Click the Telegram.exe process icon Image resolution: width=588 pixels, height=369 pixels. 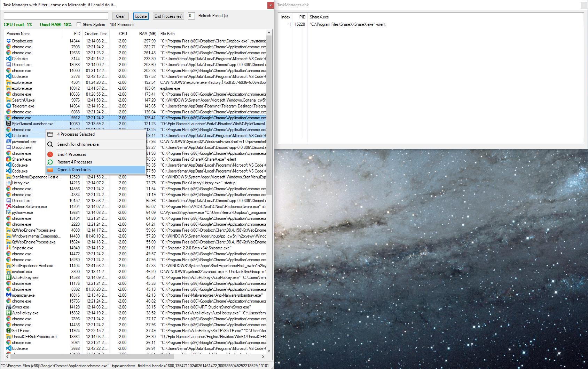coord(9,106)
